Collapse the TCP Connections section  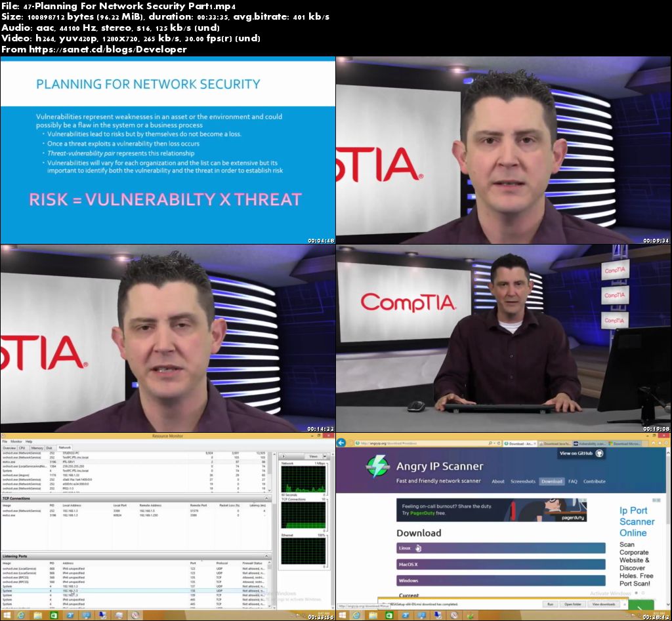click(266, 498)
